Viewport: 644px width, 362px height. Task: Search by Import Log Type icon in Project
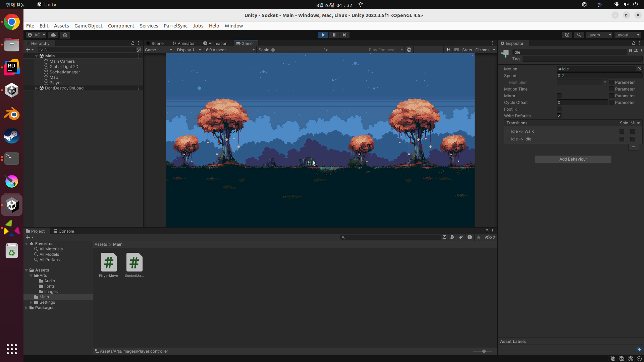470,237
